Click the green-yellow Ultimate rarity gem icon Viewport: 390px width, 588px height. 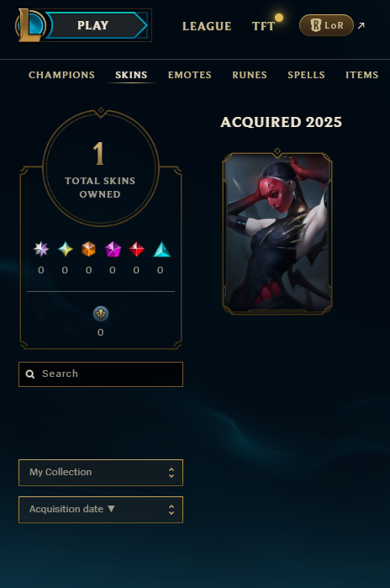[x=66, y=249]
